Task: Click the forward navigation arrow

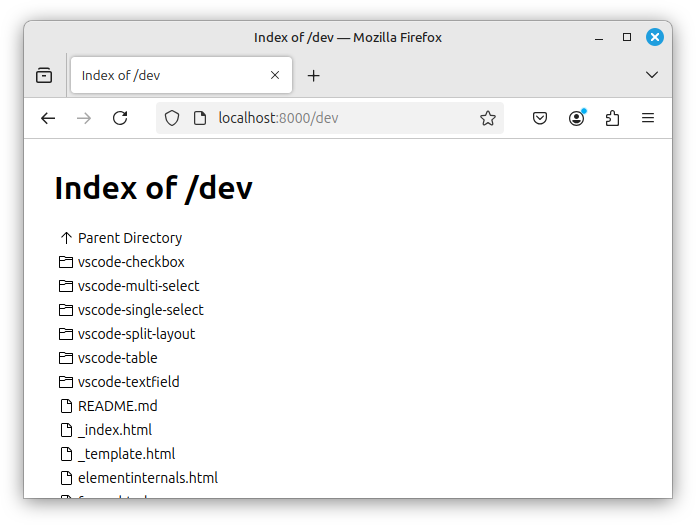Action: tap(84, 118)
